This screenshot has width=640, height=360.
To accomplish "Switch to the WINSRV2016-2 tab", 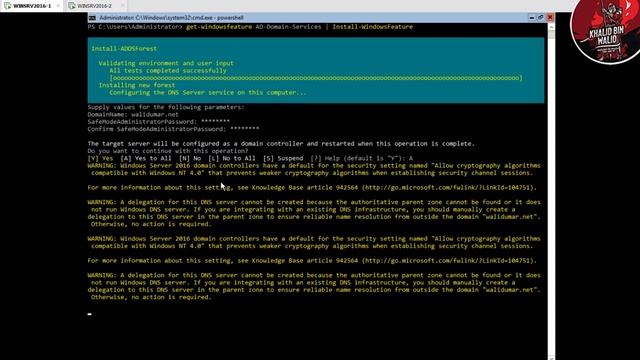I will coord(94,6).
